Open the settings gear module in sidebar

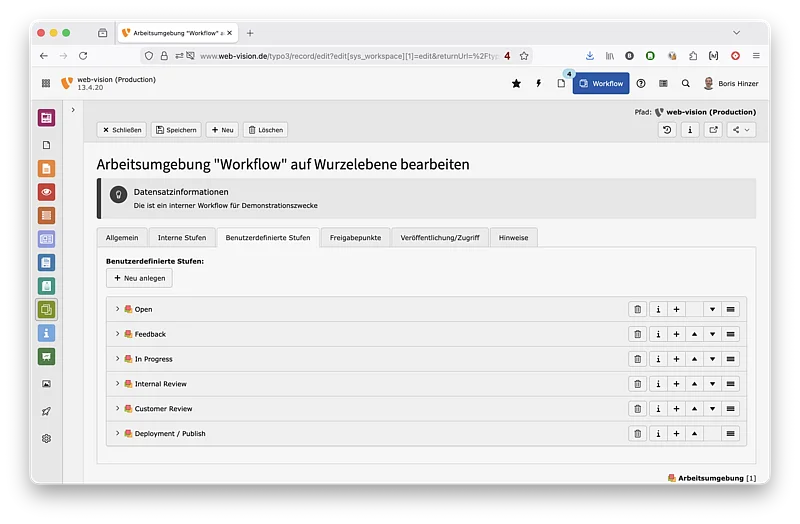(46, 438)
